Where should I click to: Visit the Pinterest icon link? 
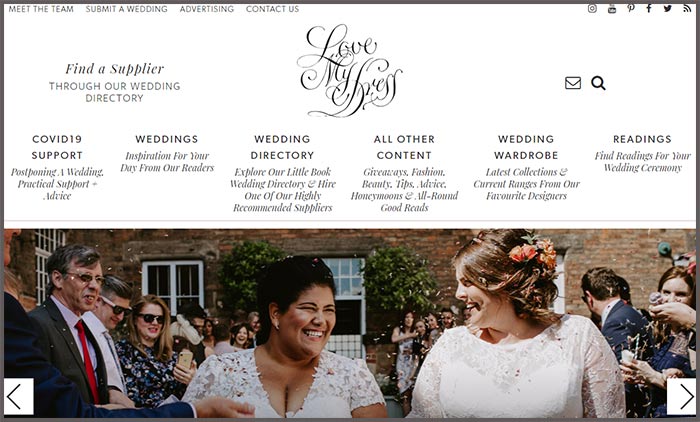coord(630,8)
